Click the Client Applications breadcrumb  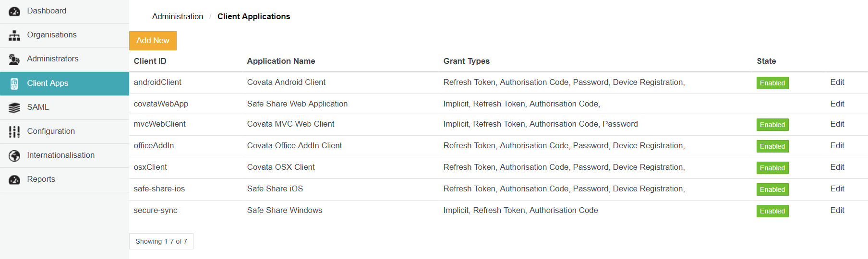pos(253,16)
